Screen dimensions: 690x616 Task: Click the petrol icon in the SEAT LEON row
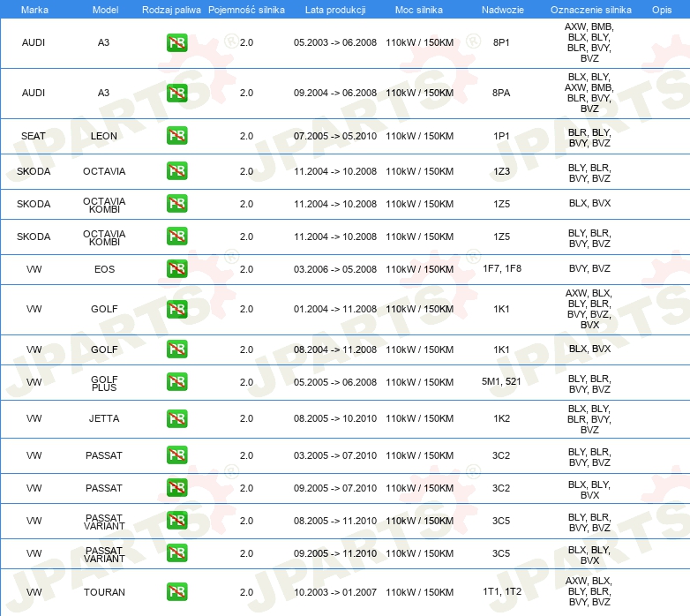click(176, 136)
